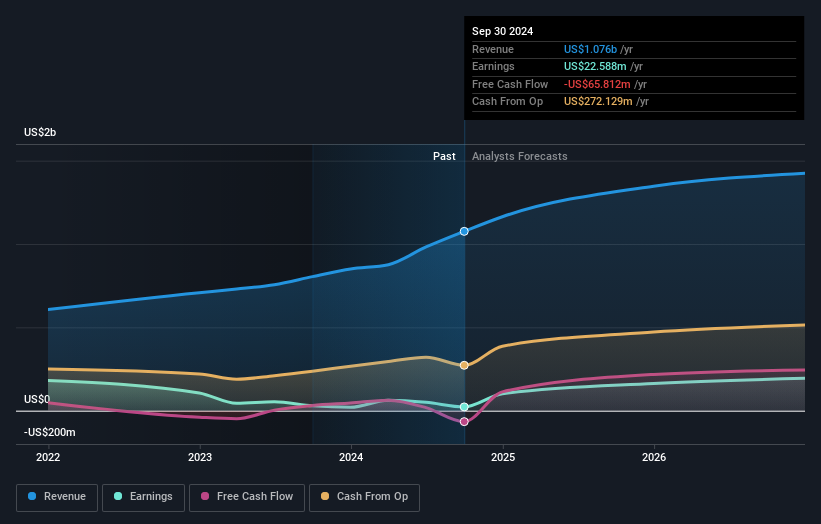Image resolution: width=821 pixels, height=524 pixels.
Task: Click the Analysts Forecasts label
Action: [519, 156]
